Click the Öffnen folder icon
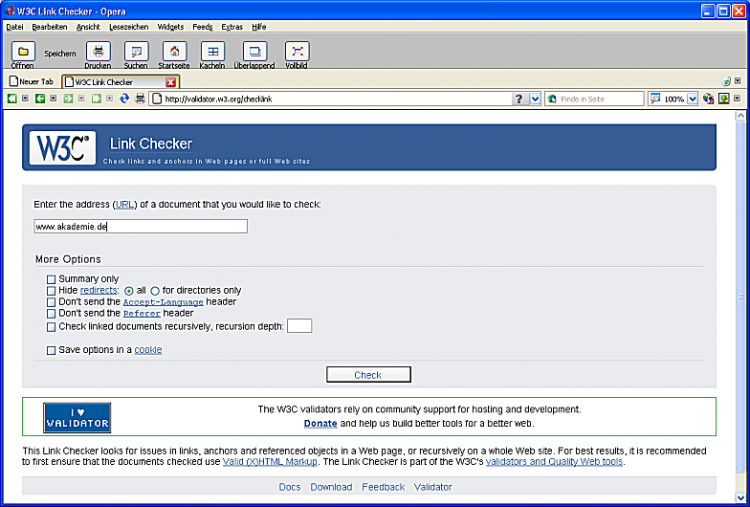750x507 pixels. pos(22,51)
